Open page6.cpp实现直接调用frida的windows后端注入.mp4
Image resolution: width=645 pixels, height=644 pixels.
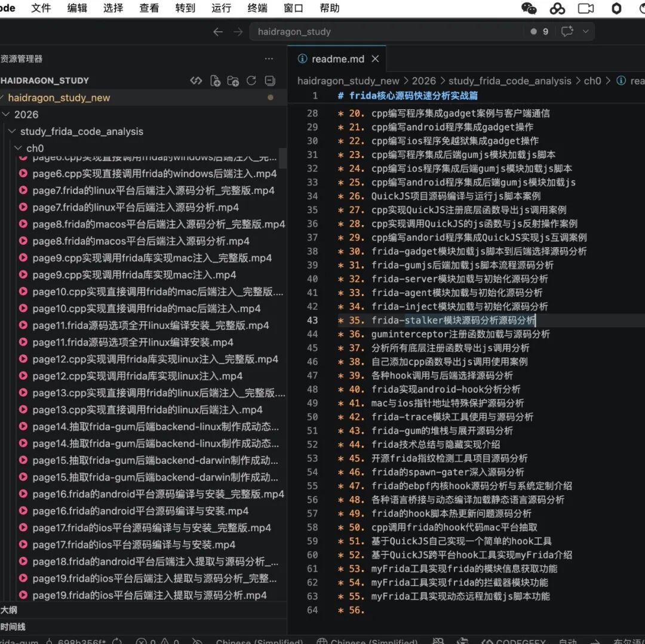click(x=155, y=174)
